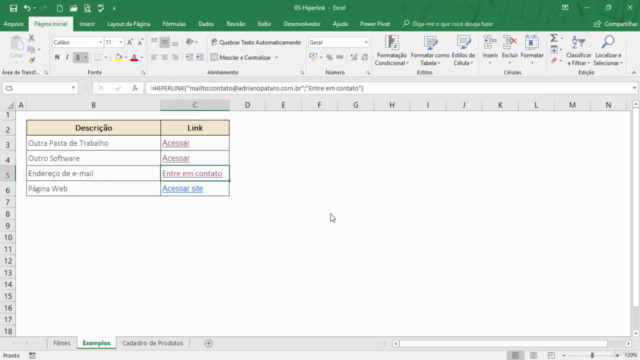The width and height of the screenshot is (640, 360).
Task: Click the Compartilhar button
Action: [615, 24]
